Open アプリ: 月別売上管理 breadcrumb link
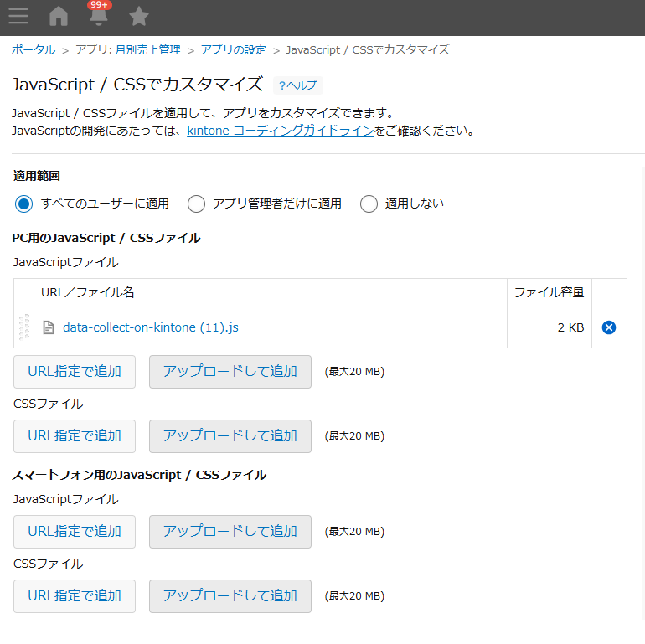Viewport: 645px width, 644px height. click(x=127, y=50)
